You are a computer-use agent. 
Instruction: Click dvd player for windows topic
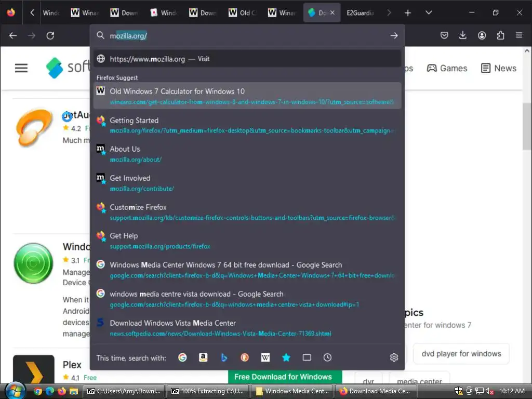[x=461, y=353]
